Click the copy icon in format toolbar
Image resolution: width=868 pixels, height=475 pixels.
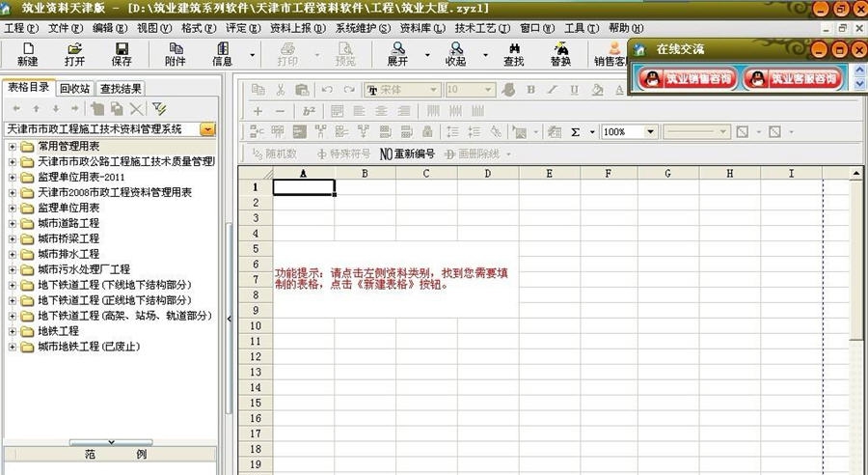point(258,89)
